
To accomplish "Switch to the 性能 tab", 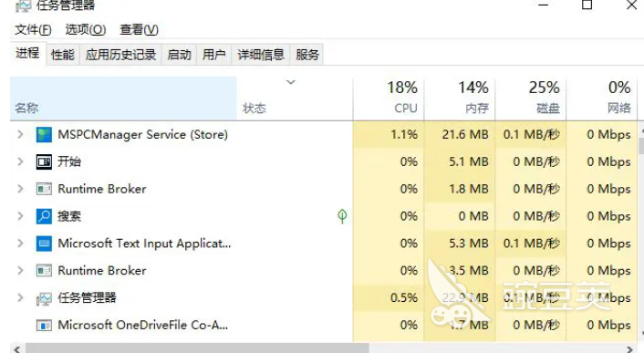I will pos(63,55).
